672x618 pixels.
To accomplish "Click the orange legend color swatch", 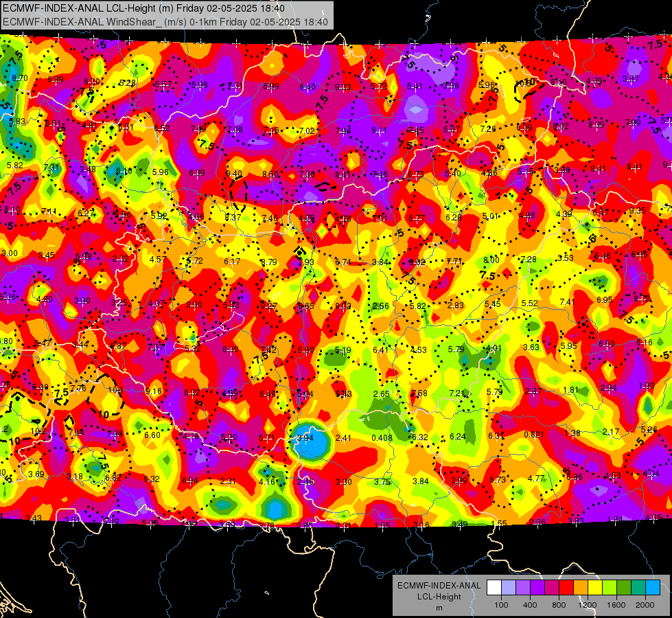I will (581, 587).
